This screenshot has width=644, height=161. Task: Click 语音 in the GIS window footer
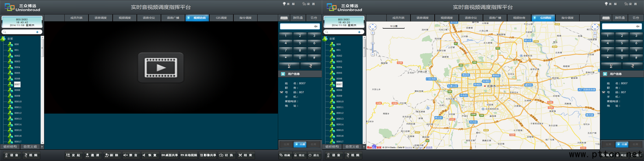(x=334, y=155)
